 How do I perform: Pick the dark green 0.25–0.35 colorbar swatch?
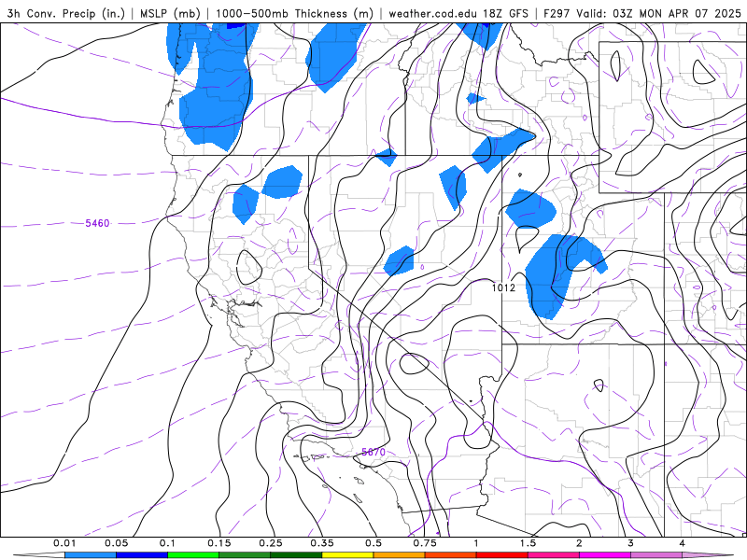[x=296, y=555]
